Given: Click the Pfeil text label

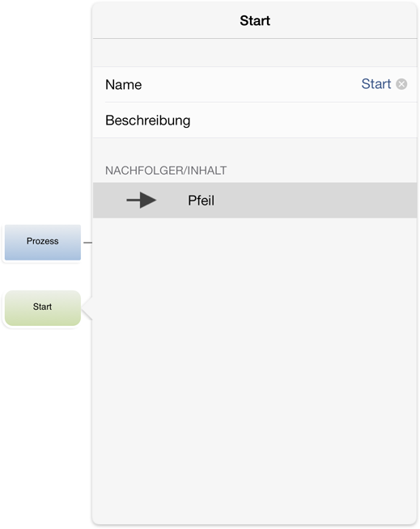Looking at the screenshot, I should click(x=201, y=201).
